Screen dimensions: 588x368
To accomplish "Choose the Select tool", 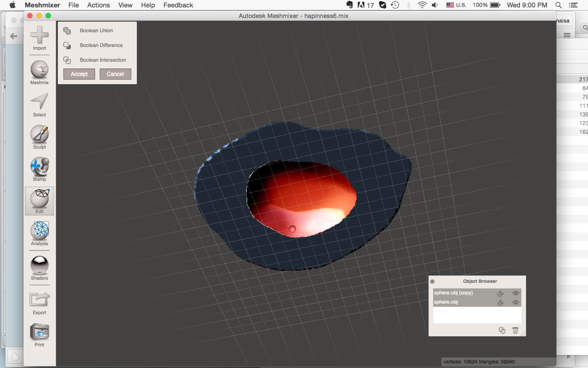I will pyautogui.click(x=39, y=105).
